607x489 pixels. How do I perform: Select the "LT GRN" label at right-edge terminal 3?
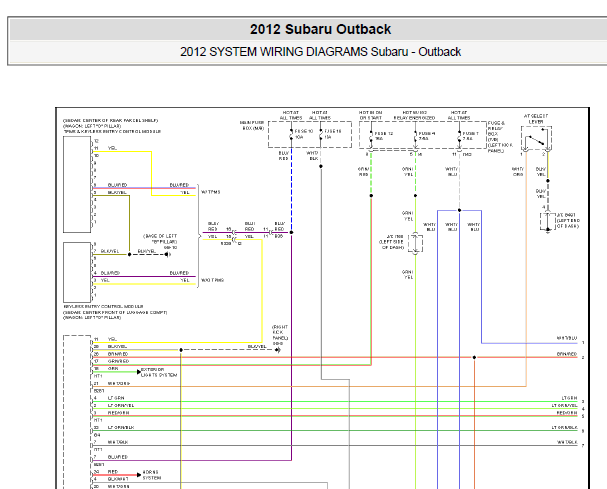[x=569, y=398]
